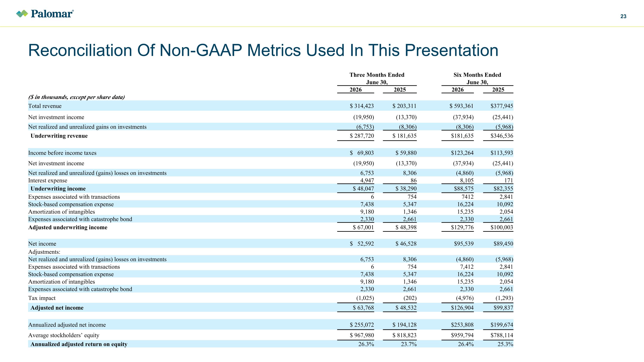Screen dimensions: 644x362
Task: Select the interest expense value 8,105
Action: click(x=467, y=181)
